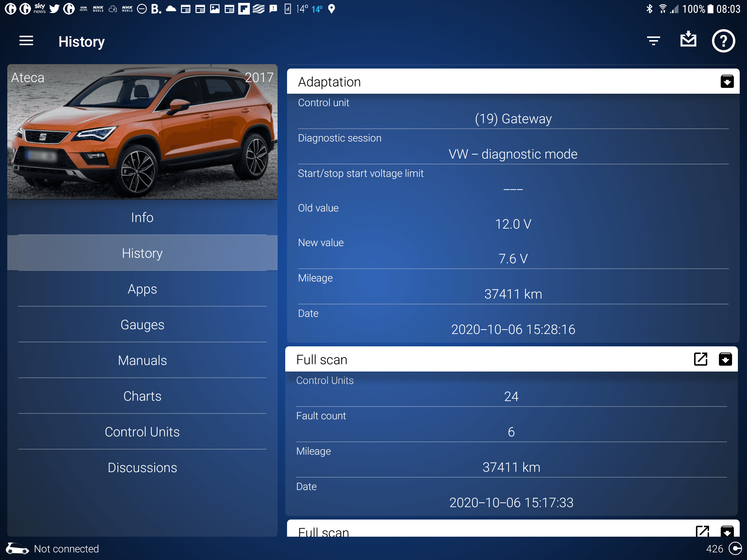
Task: Tap the first Full scan header title
Action: 322,360
